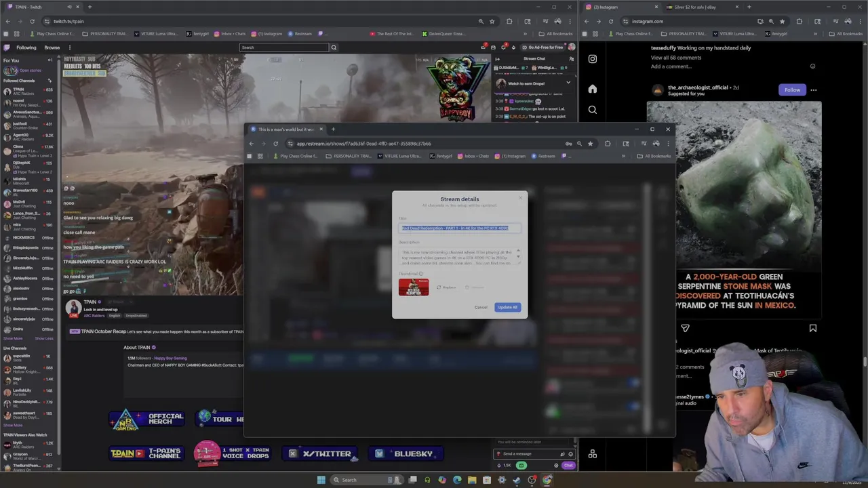Click Go Ad-Free for Free button
868x488 pixels.
tap(541, 47)
